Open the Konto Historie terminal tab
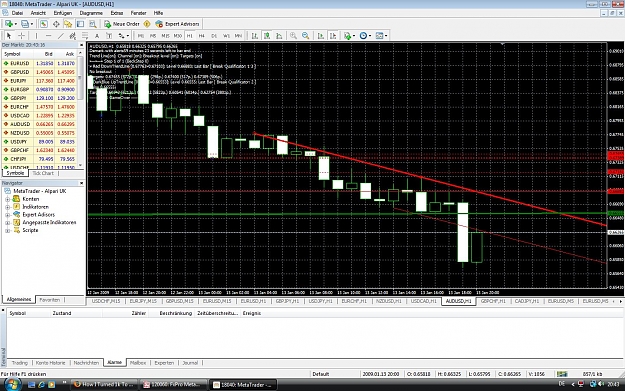 50,363
